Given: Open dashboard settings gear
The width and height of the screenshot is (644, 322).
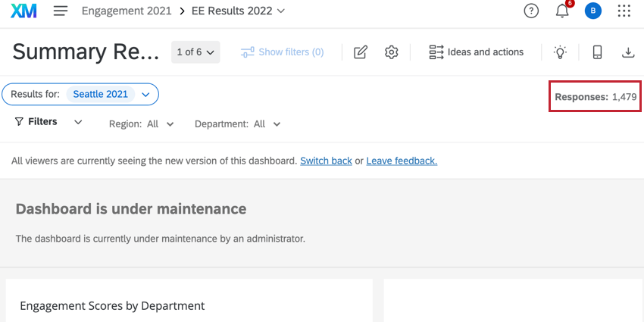Looking at the screenshot, I should 391,52.
